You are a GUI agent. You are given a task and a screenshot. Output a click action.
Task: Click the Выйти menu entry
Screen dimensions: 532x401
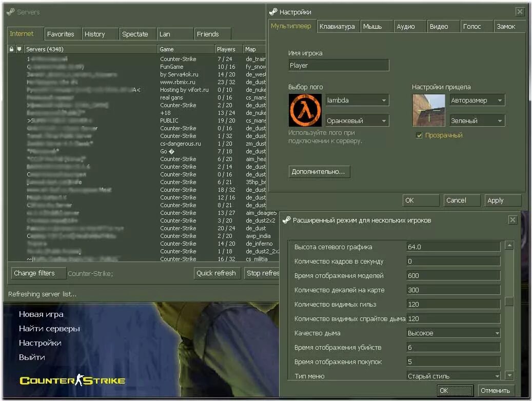32,357
